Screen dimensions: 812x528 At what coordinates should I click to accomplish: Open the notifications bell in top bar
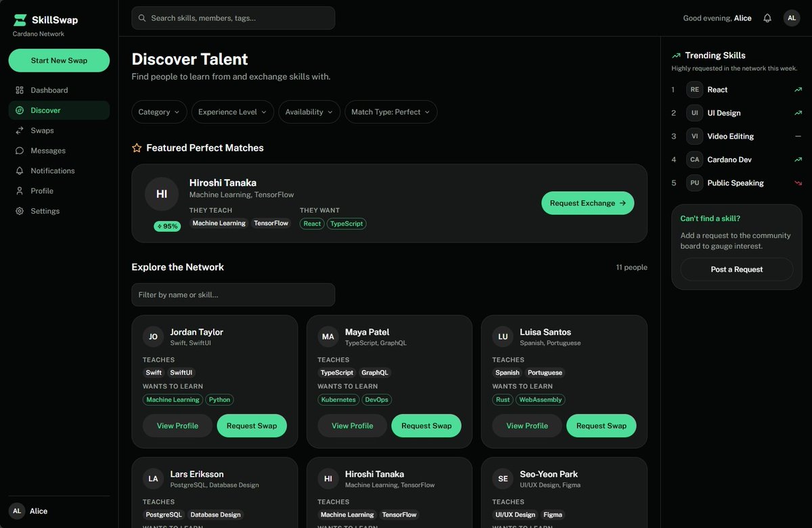point(767,18)
